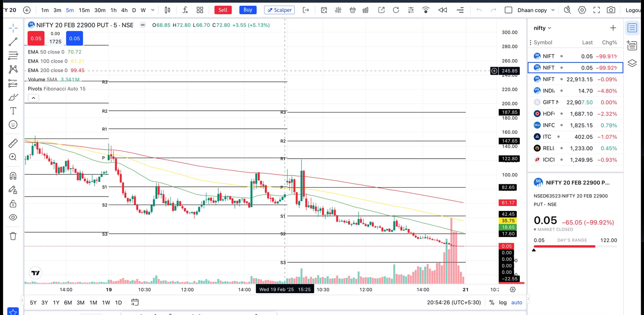The width and height of the screenshot is (644, 315).
Task: Toggle the layout checkbox square
Action: 508,10
